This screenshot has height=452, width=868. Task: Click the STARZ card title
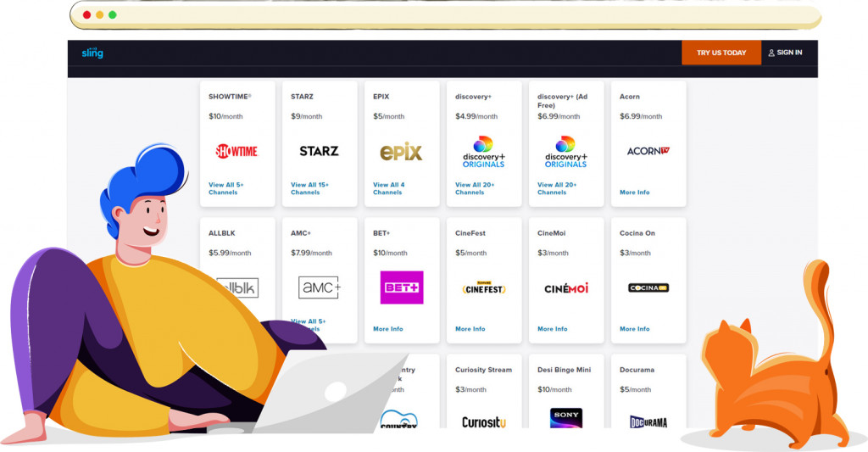302,97
